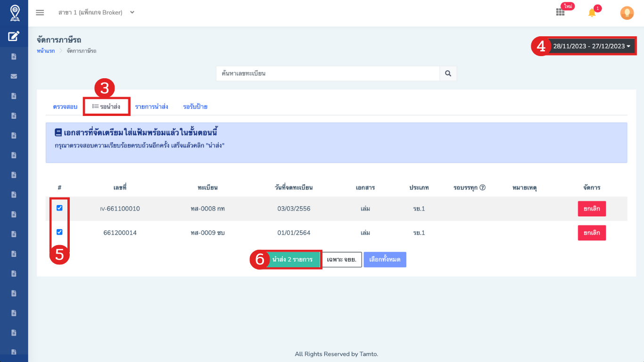Go to the รอรับป้าย tab
The height and width of the screenshot is (362, 644).
click(x=195, y=107)
